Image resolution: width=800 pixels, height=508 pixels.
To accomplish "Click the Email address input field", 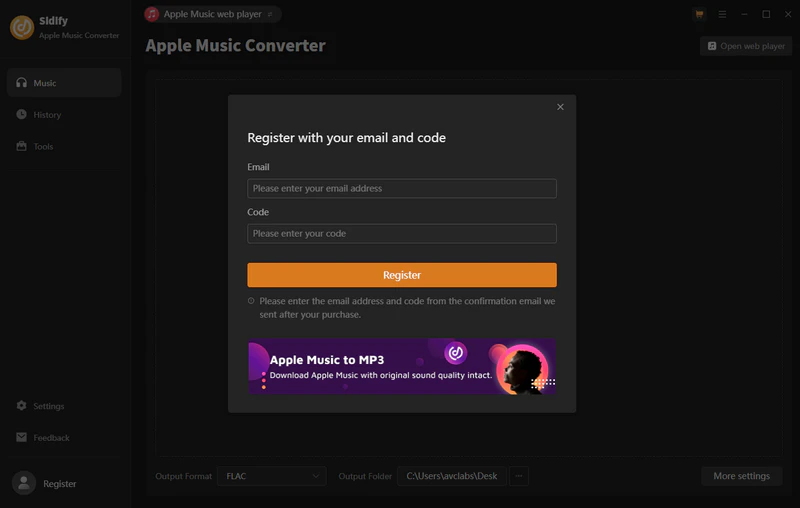I will coord(402,188).
